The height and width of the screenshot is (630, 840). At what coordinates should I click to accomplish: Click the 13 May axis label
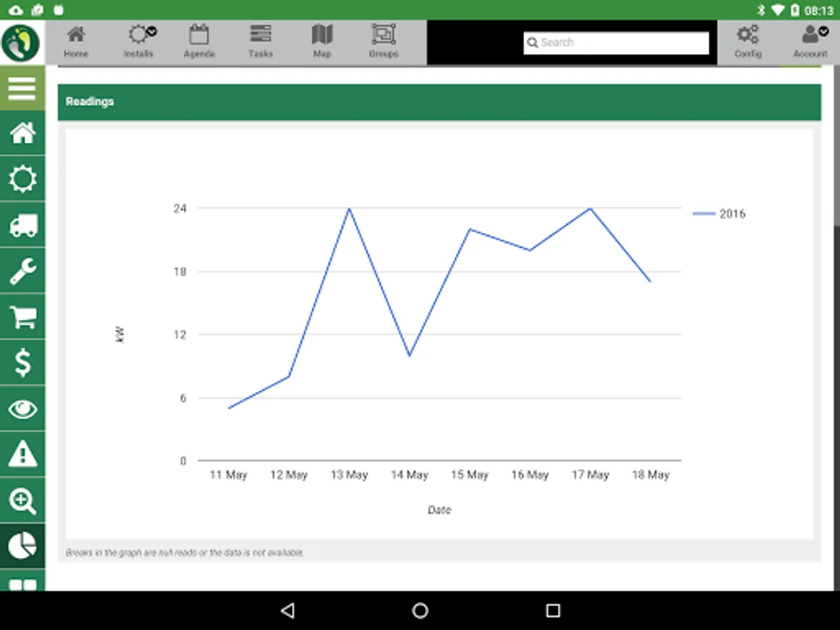click(x=349, y=475)
